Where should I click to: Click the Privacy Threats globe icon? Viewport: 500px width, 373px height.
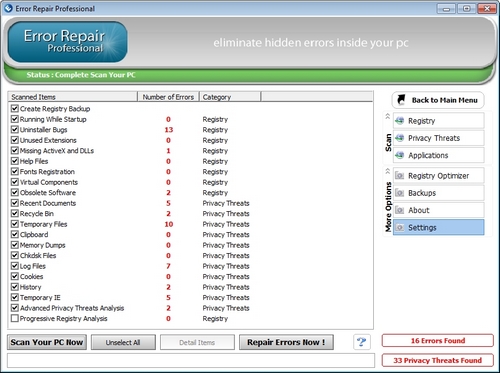(399, 138)
